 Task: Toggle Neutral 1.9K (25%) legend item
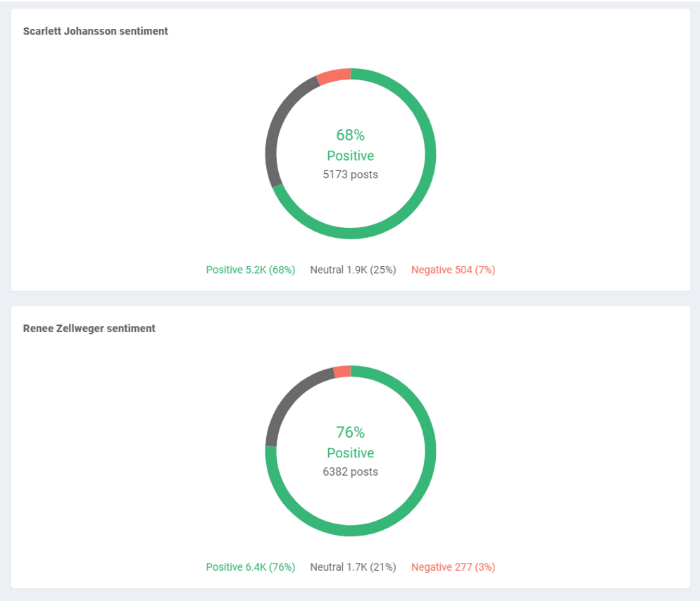(x=353, y=270)
